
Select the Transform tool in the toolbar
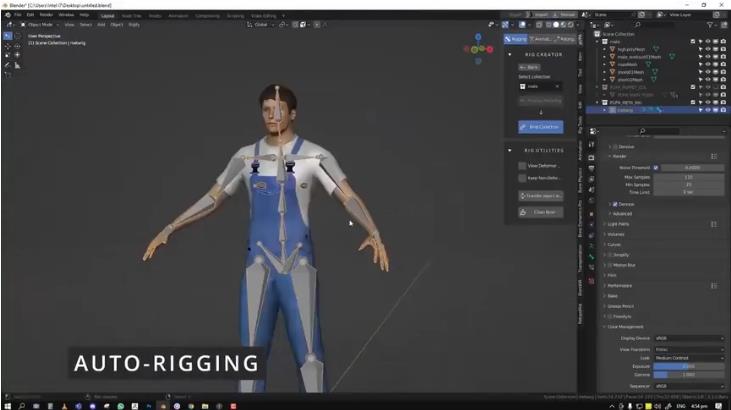17,55
